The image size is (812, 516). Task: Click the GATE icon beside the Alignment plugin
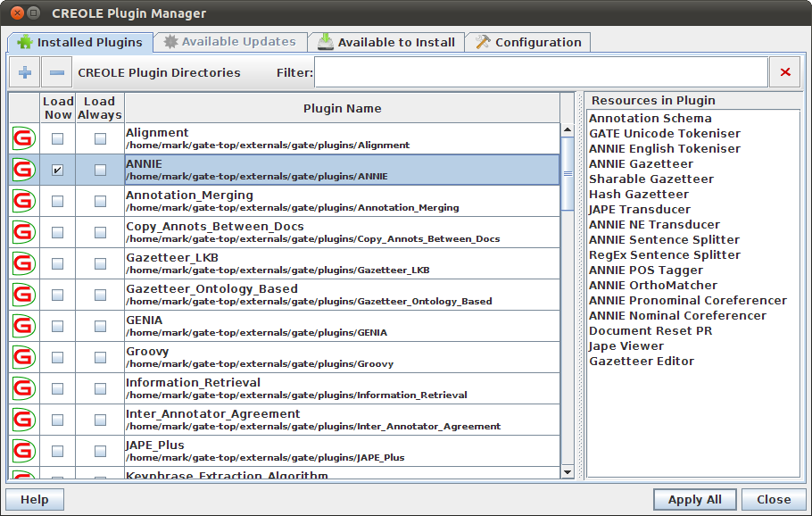(x=24, y=138)
